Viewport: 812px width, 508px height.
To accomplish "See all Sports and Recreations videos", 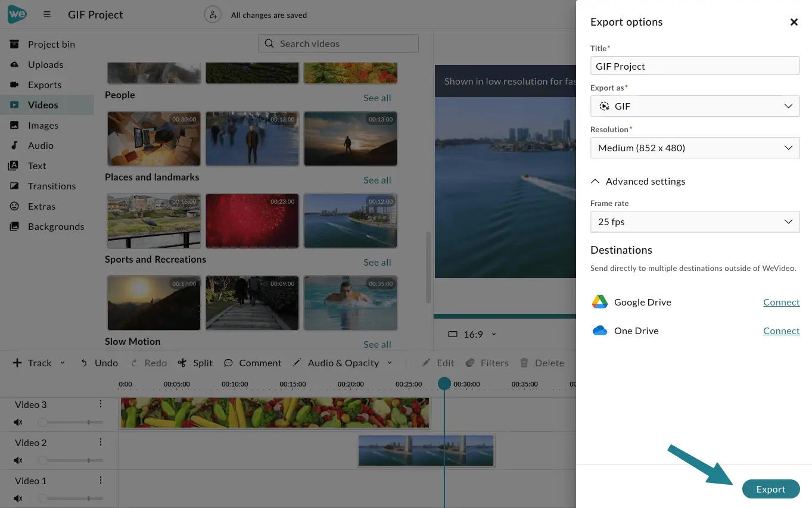I will (x=377, y=262).
